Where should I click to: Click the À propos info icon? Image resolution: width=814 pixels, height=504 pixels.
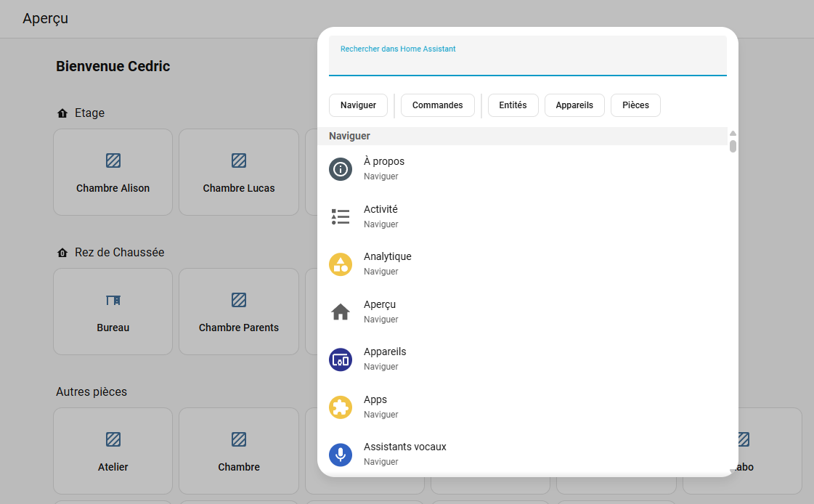(x=340, y=169)
